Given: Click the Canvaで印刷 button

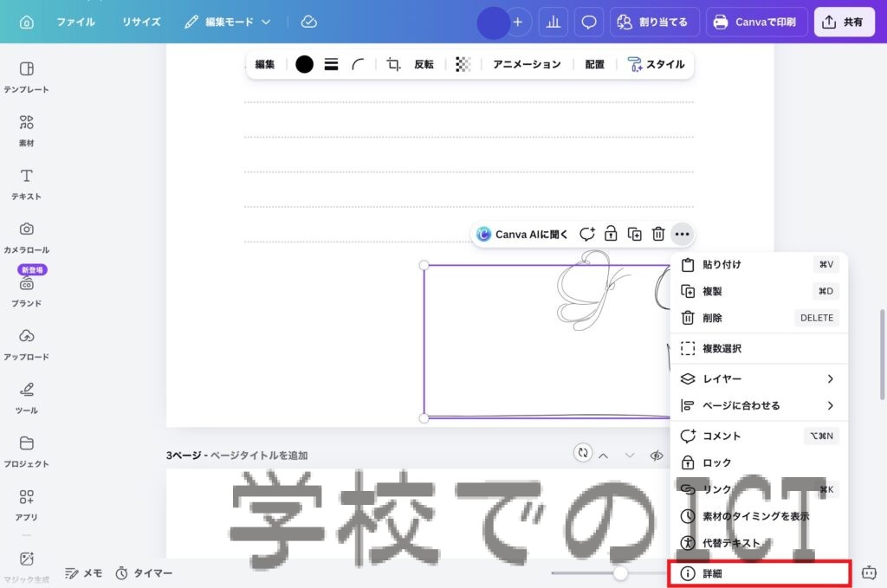Looking at the screenshot, I should point(757,22).
